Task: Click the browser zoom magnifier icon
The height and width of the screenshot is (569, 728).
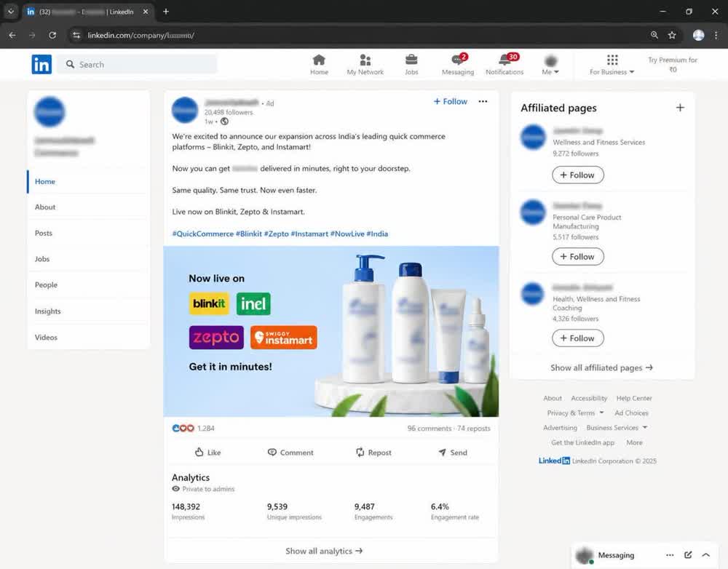Action: click(654, 35)
